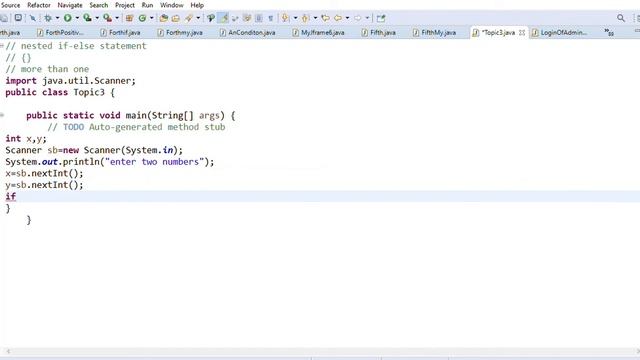Click the 'int x,y;' declaration line
640x360 pixels.
(26, 139)
